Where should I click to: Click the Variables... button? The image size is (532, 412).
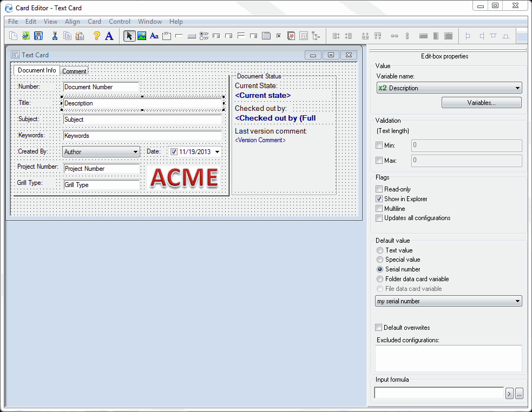(x=481, y=103)
